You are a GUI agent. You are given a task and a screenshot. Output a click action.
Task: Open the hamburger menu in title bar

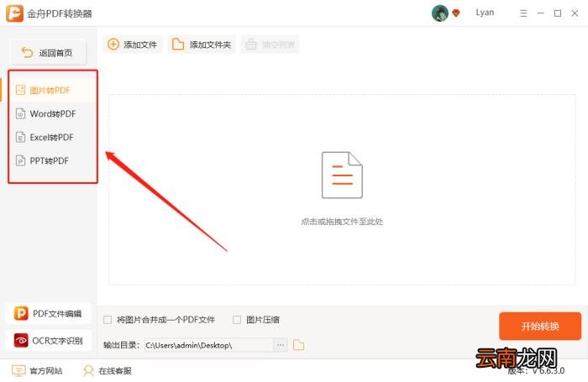point(523,13)
